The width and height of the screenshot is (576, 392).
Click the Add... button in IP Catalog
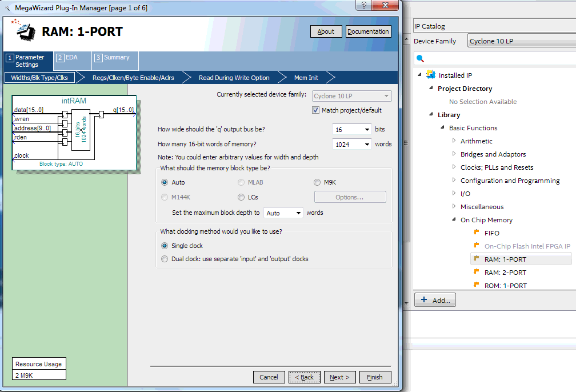[435, 300]
